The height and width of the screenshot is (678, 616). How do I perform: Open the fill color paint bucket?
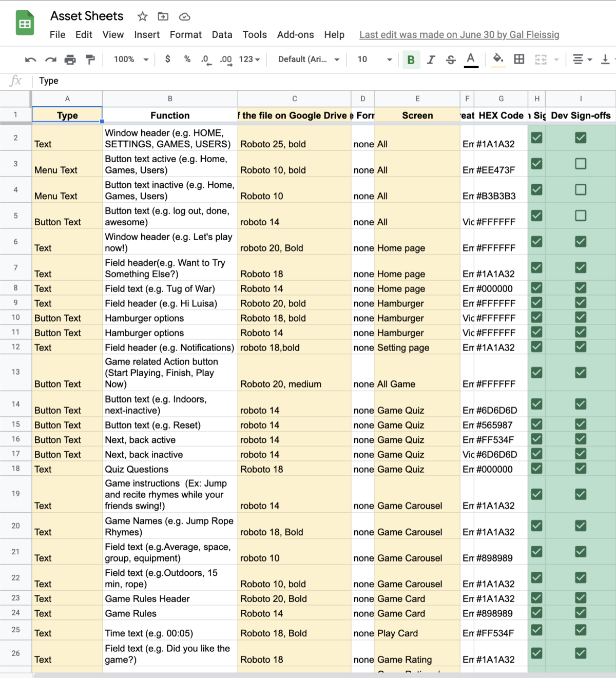pyautogui.click(x=497, y=60)
